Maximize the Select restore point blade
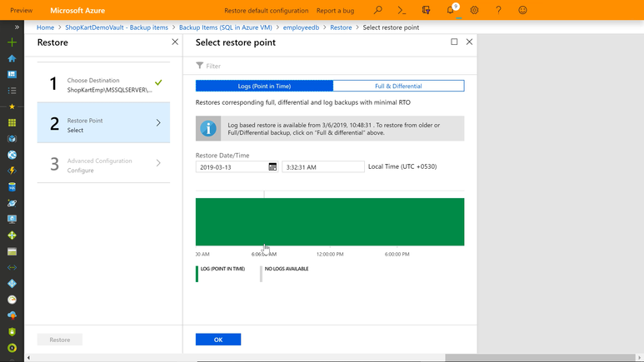Viewport: 644px width, 362px height. 454,42
